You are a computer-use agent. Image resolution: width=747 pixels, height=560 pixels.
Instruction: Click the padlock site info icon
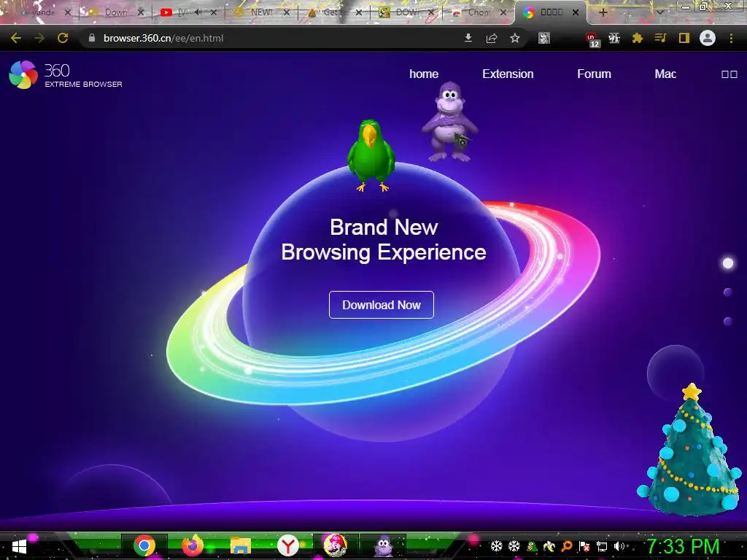point(92,38)
